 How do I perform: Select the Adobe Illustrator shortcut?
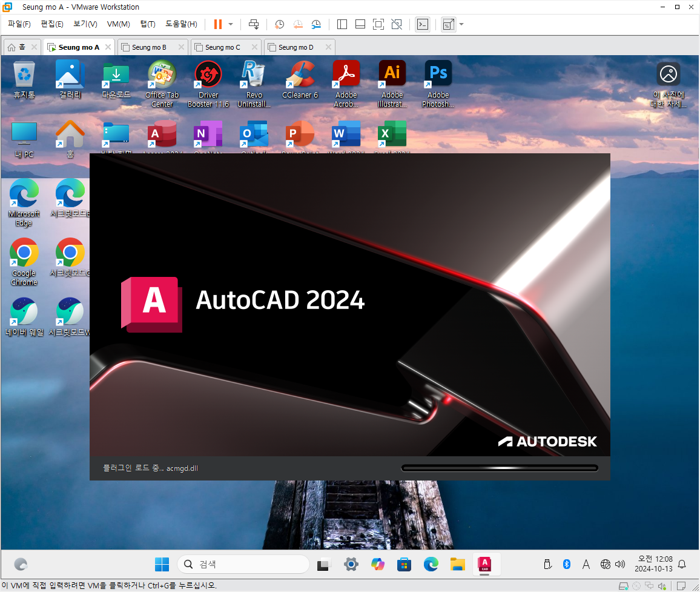point(392,84)
